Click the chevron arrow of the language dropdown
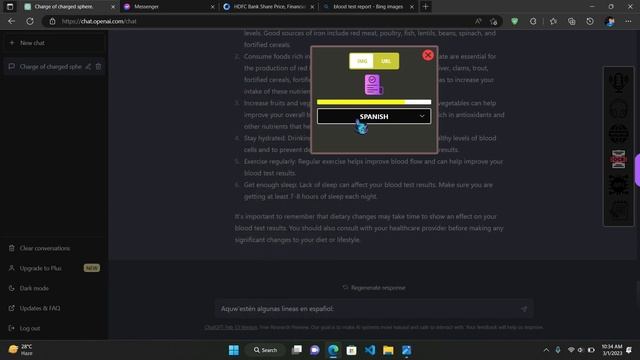The height and width of the screenshot is (360, 640). click(422, 116)
